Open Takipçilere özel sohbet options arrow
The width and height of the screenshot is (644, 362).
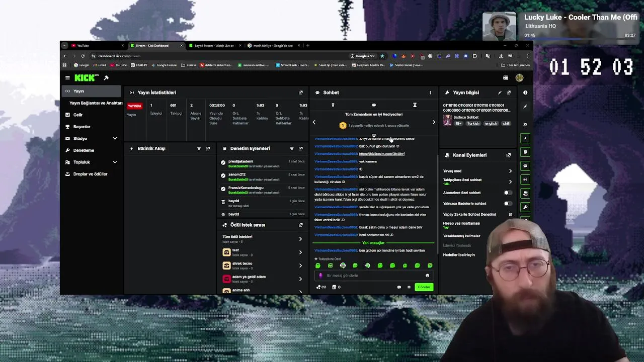coord(510,182)
